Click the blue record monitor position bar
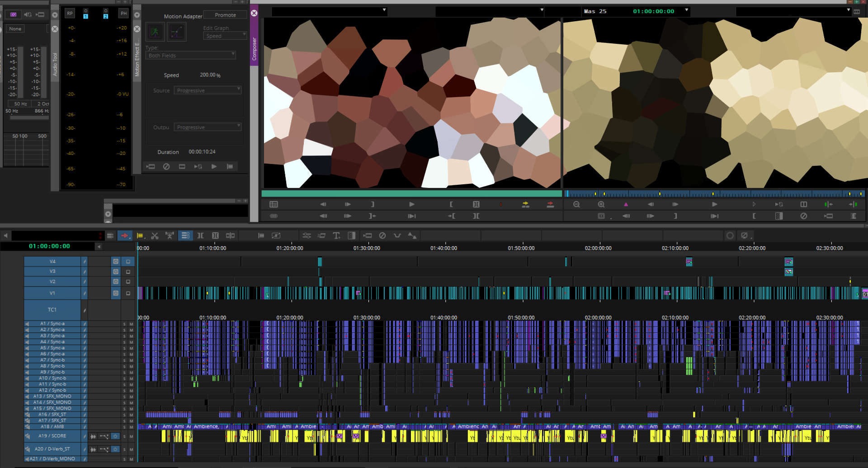 coord(715,194)
